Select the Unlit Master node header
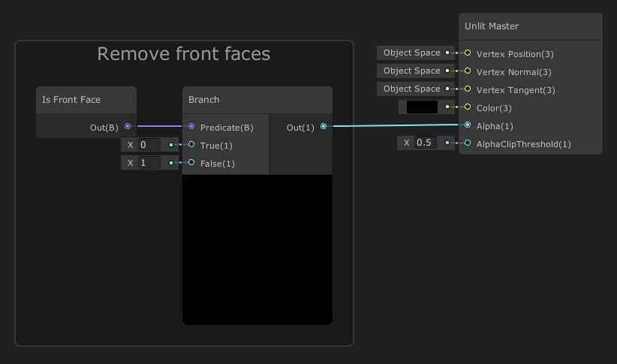The width and height of the screenshot is (617, 364). [x=531, y=26]
